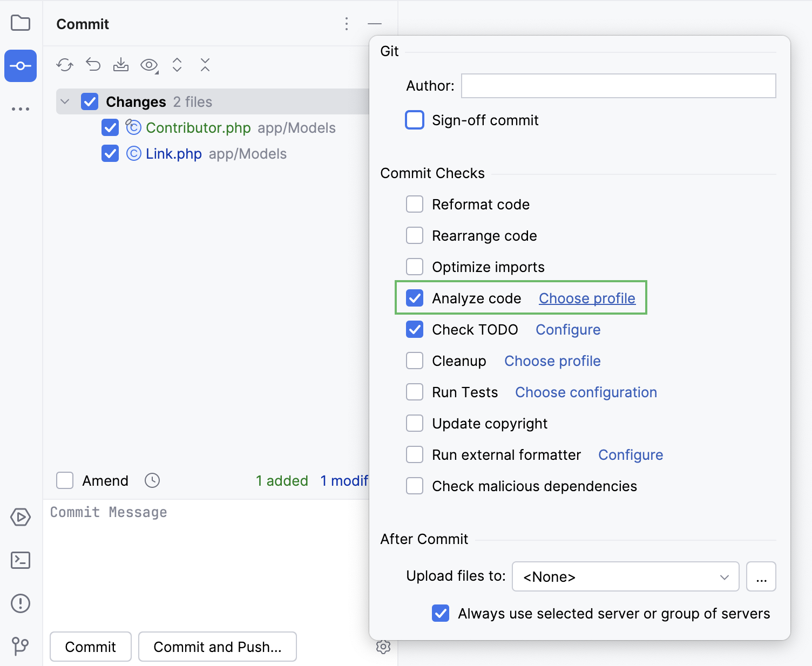Viewport: 812px width, 666px height.
Task: Uncheck Link.php from the commit
Action: (110, 153)
